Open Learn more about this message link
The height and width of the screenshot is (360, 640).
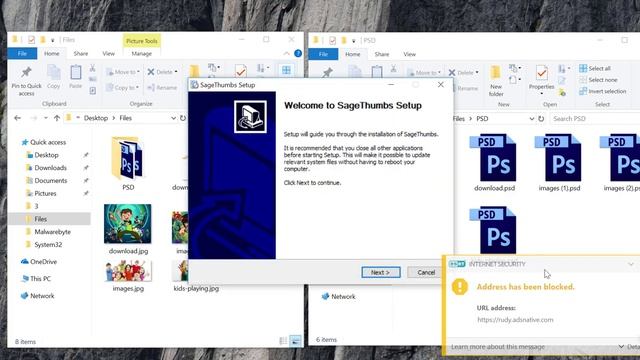coord(498,347)
